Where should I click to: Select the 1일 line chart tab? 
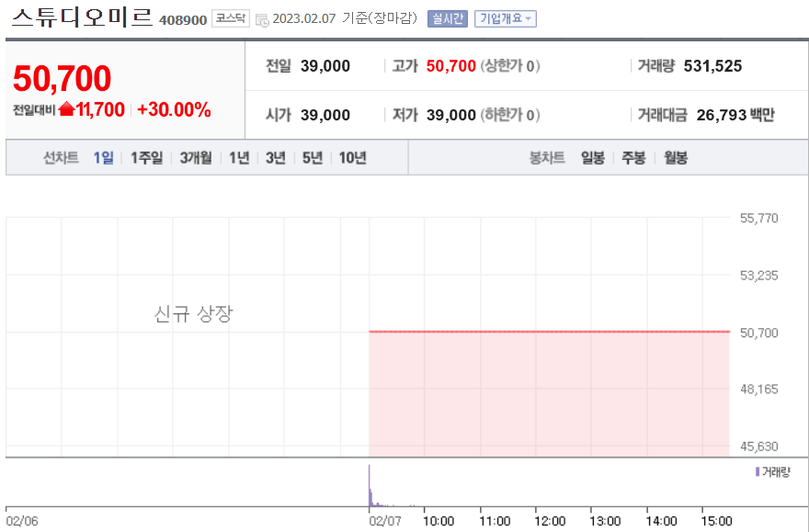pos(103,157)
